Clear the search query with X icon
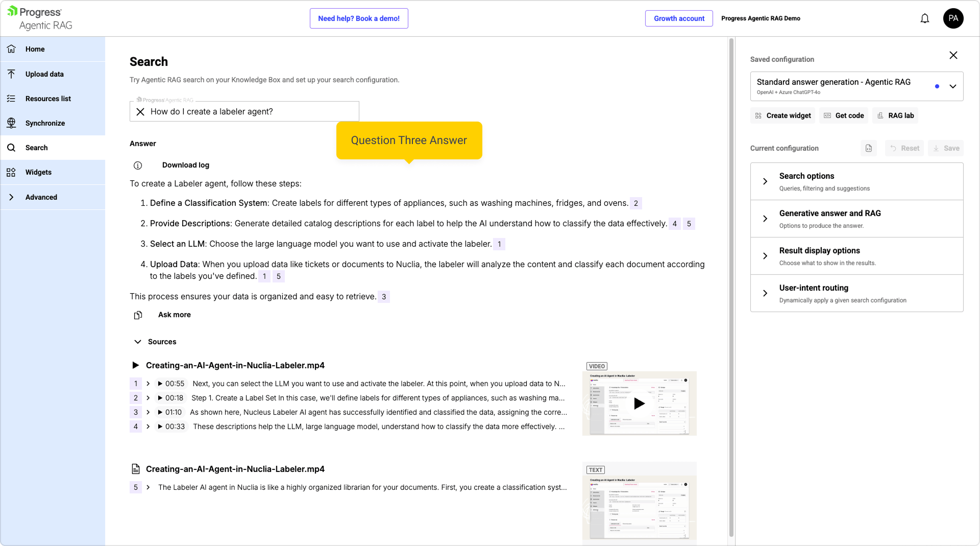Screen dimensions: 980x546 [140, 112]
